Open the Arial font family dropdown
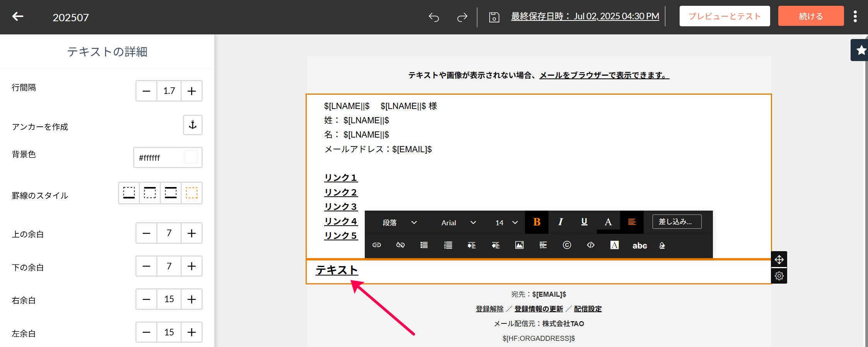Viewport: 868px width, 347px height. coord(458,223)
